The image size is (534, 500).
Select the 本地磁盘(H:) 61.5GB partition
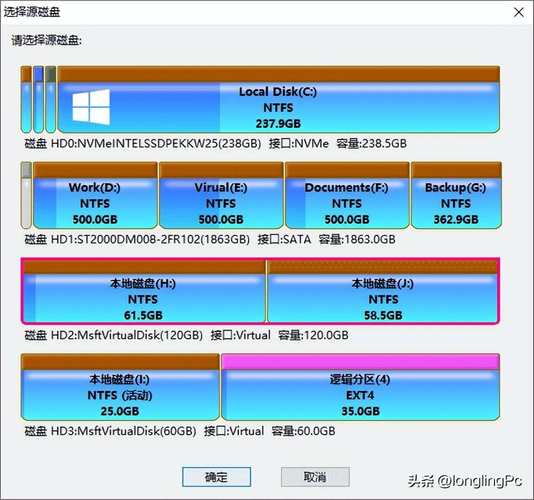144,291
